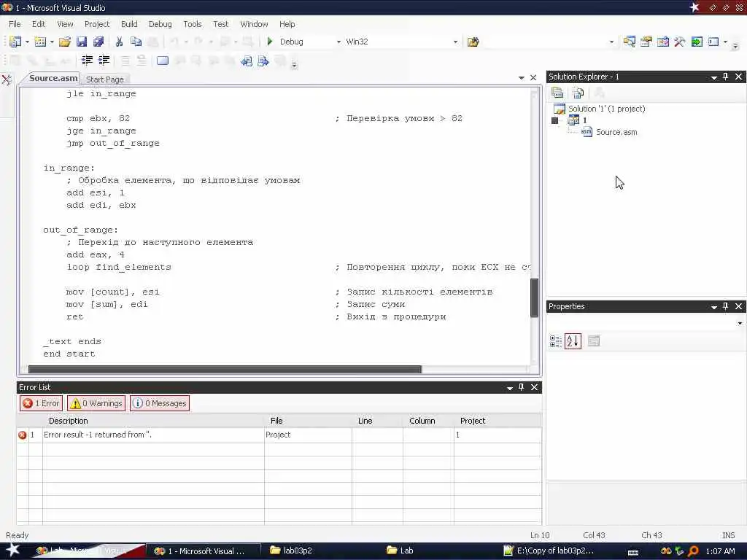Image resolution: width=747 pixels, height=560 pixels.
Task: Click the Find in Files icon
Action: tap(473, 42)
